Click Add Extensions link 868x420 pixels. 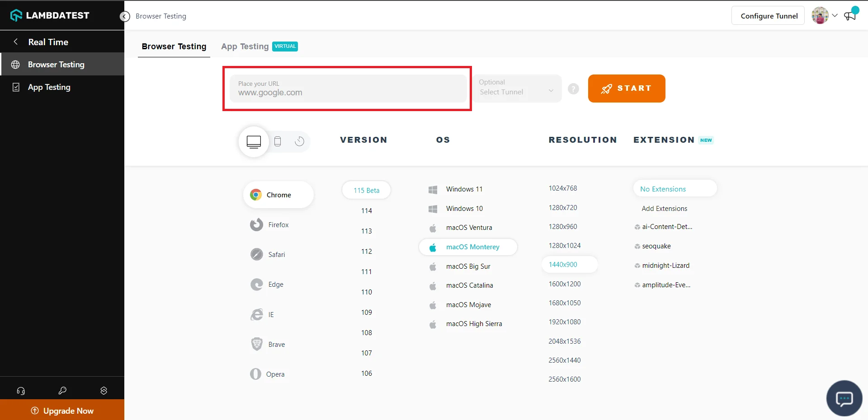[x=665, y=209]
